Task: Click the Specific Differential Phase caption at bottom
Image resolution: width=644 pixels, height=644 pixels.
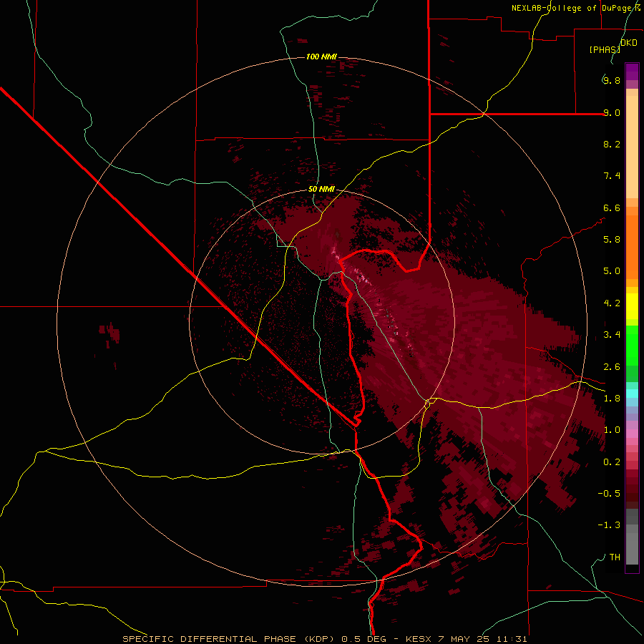Action: pyautogui.click(x=324, y=639)
